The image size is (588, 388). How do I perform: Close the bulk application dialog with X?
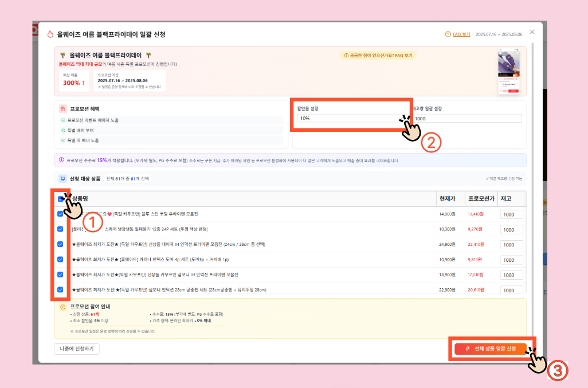(532, 32)
